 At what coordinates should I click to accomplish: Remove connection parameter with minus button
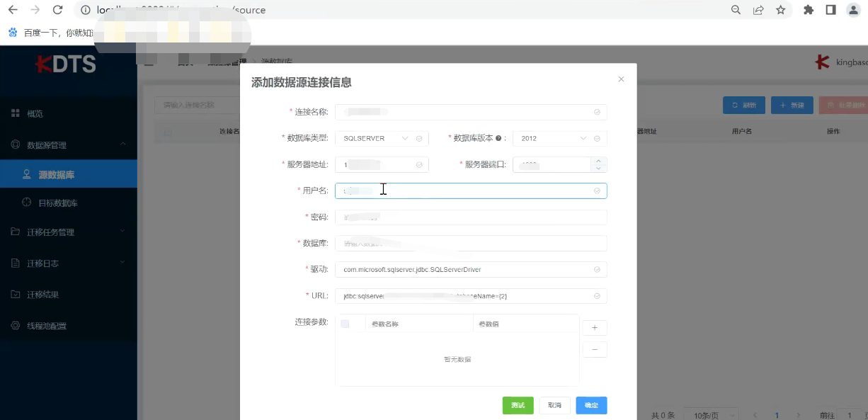coord(595,350)
